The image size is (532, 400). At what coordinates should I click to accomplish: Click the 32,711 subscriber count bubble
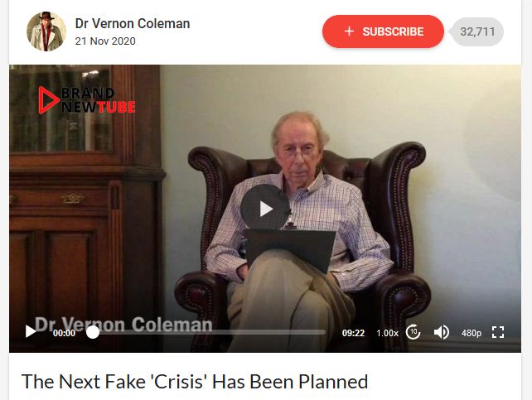pyautogui.click(x=477, y=31)
